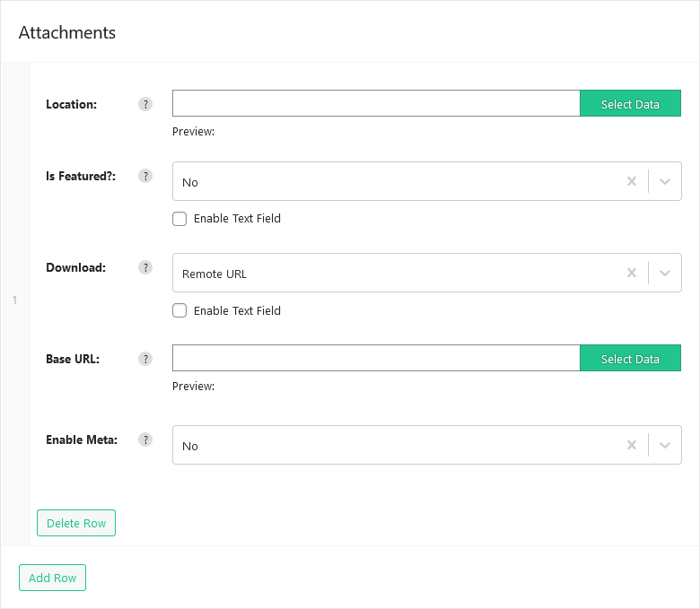
Task: Clear the Remote URL download selection
Action: 631,273
